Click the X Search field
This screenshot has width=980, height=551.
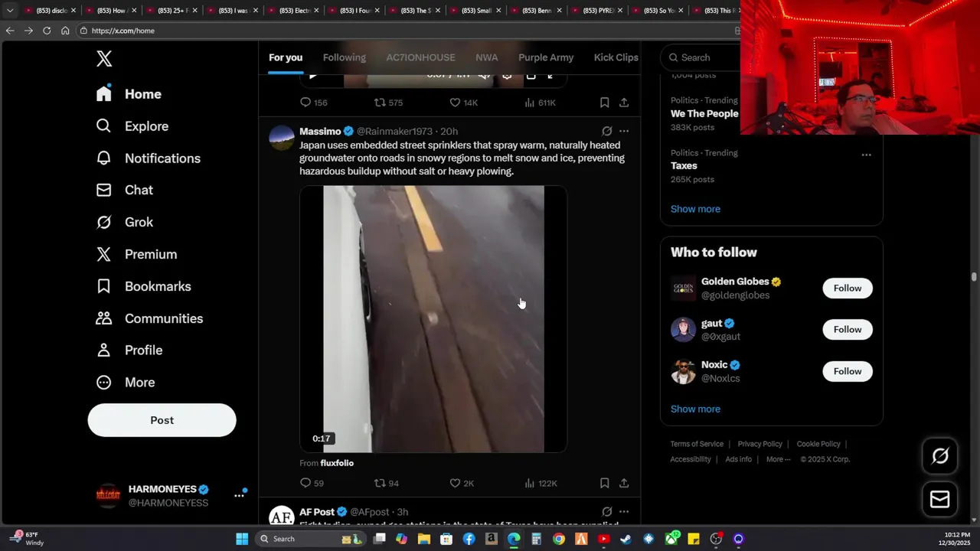[701, 57]
